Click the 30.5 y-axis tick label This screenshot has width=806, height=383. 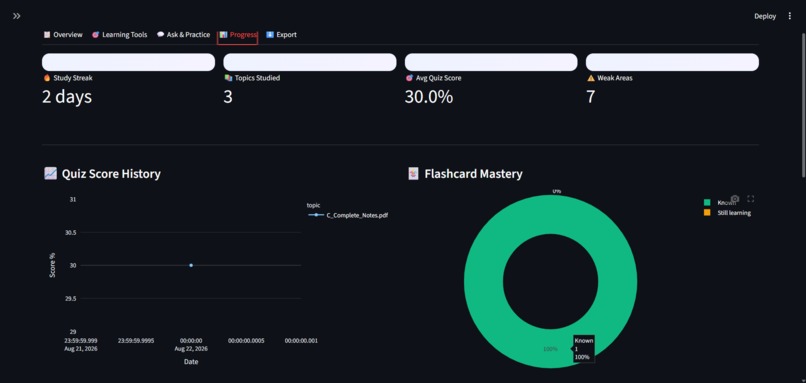point(70,232)
